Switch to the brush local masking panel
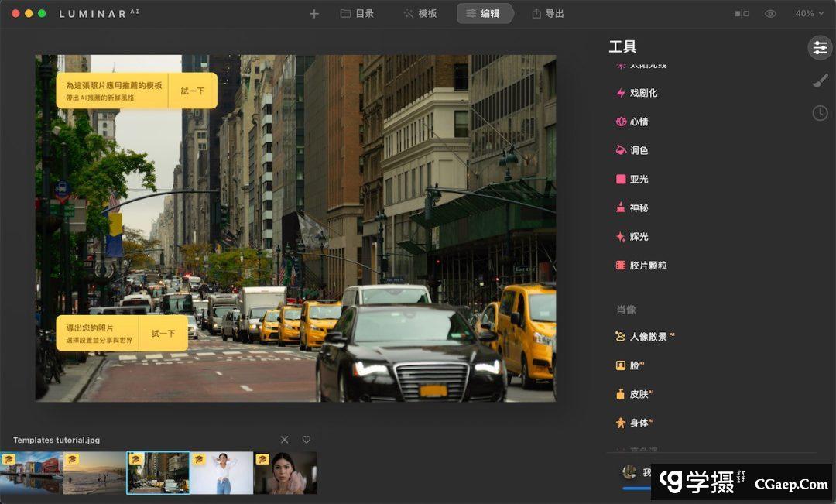This screenshot has height=504, width=836. click(x=820, y=81)
